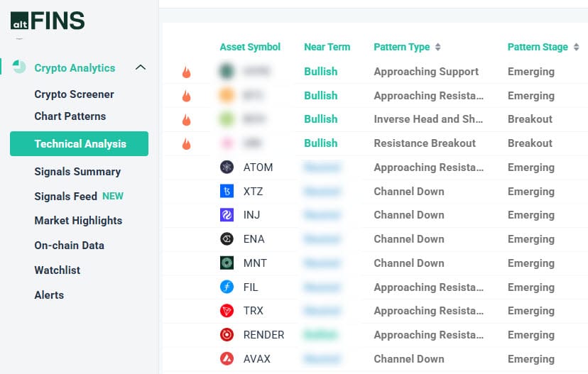The width and height of the screenshot is (588, 374).
Task: Open On-chain Data page
Action: (x=70, y=246)
